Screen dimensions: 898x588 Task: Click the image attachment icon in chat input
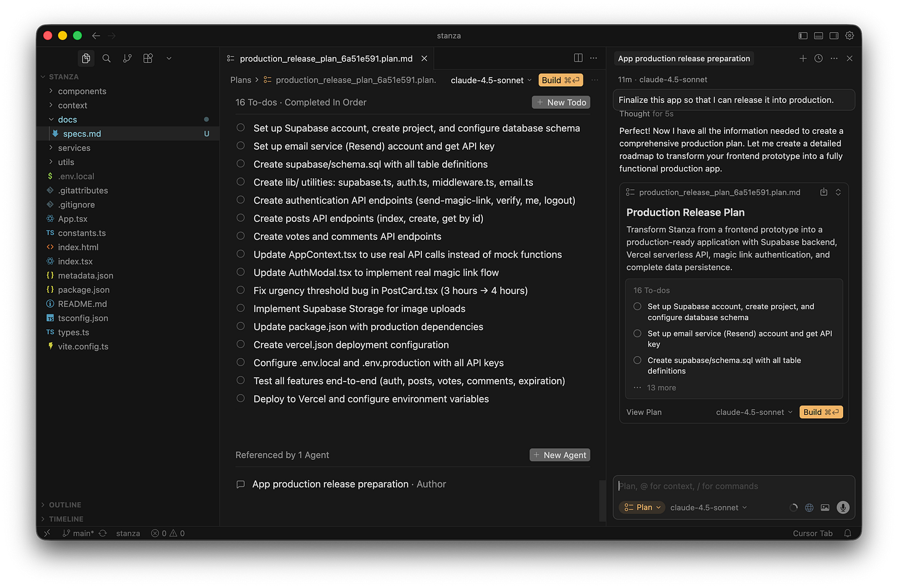click(x=825, y=507)
